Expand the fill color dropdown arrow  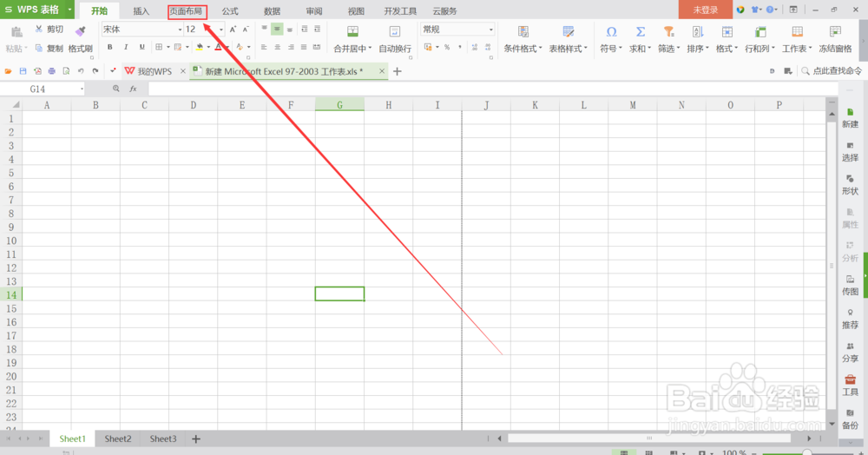point(208,47)
